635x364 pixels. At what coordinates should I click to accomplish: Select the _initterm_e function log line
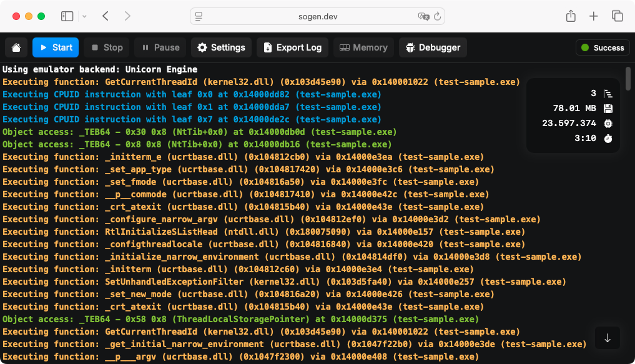(243, 157)
